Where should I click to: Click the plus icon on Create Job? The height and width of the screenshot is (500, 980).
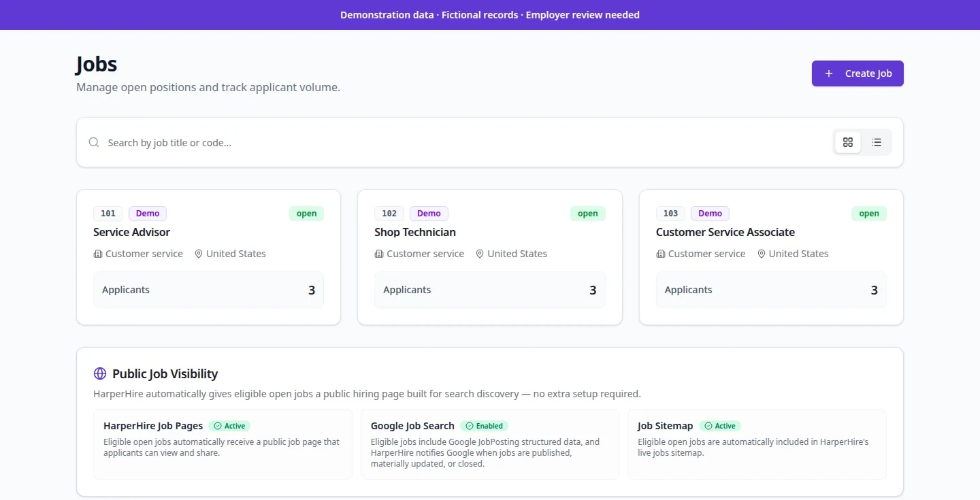coord(829,73)
